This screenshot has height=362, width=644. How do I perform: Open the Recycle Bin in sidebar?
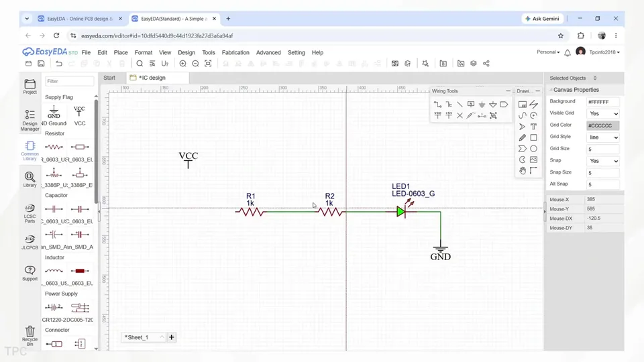[30, 336]
